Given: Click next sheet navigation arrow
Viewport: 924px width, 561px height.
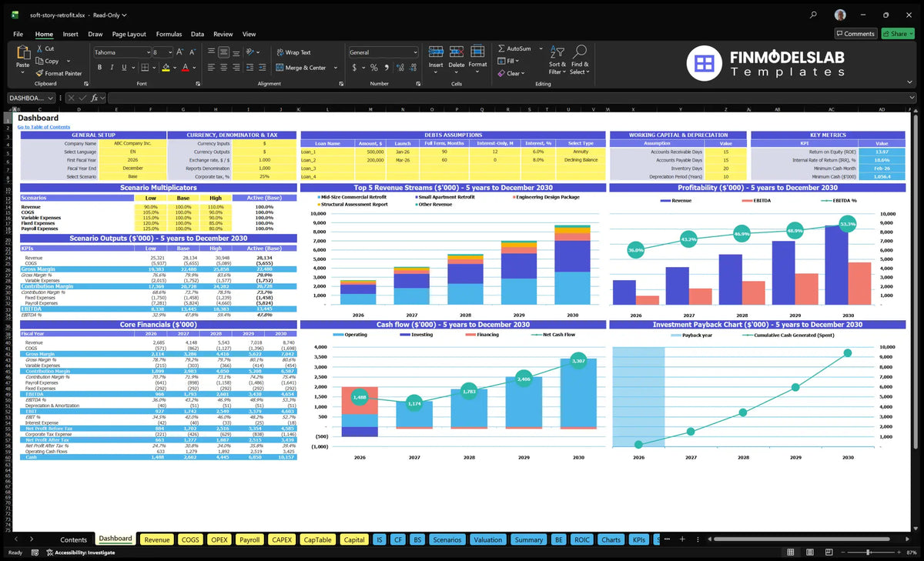Looking at the screenshot, I should (32, 539).
